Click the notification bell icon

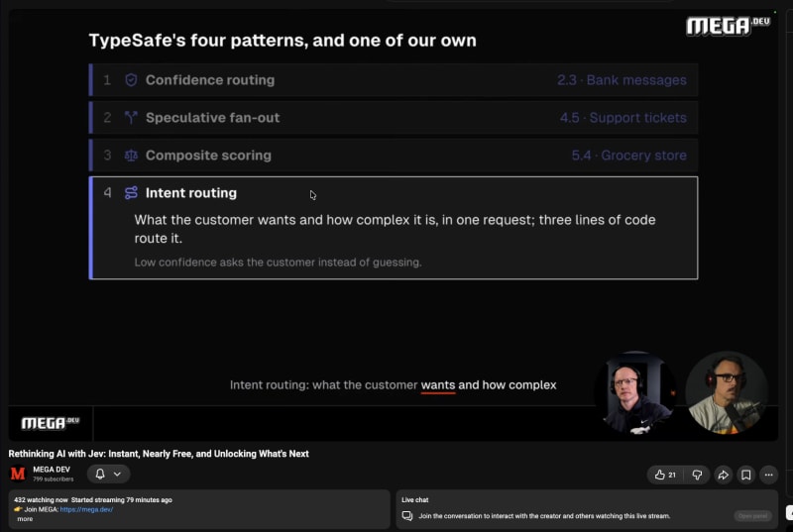tap(100, 474)
